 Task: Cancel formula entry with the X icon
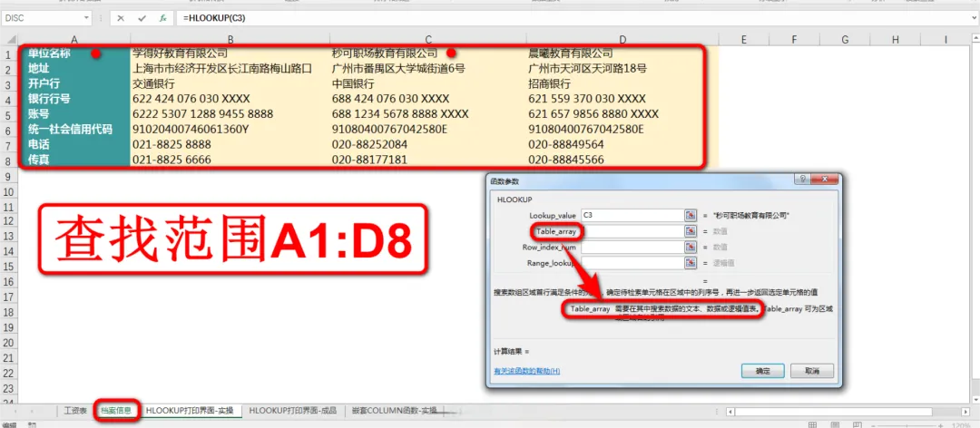coord(121,18)
